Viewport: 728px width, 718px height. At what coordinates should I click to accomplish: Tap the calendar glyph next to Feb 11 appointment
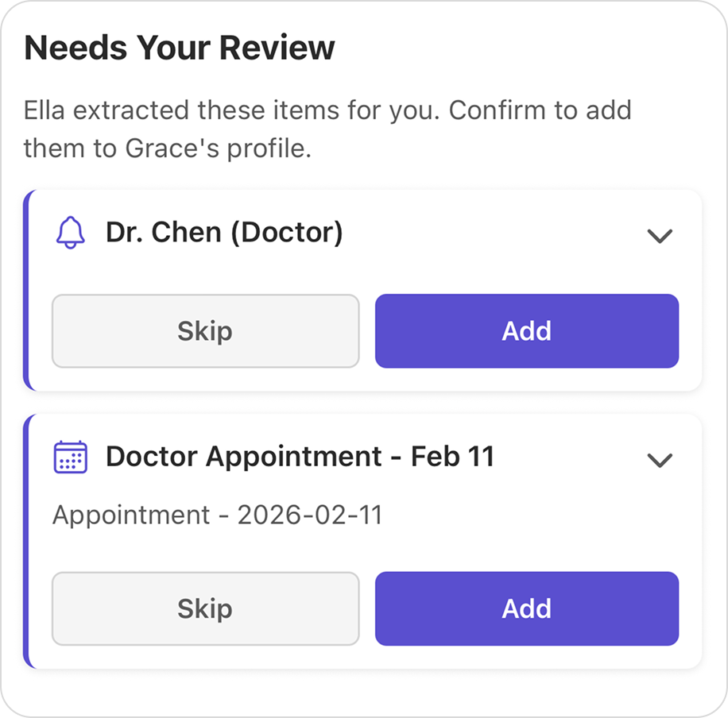tap(70, 457)
